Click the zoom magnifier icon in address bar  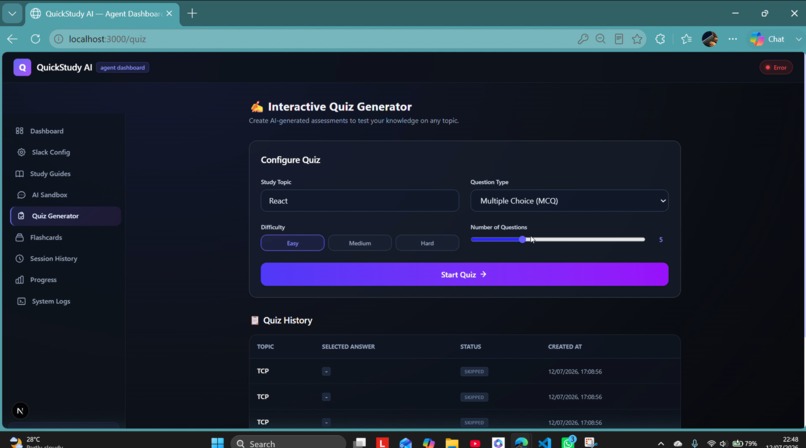pos(600,39)
